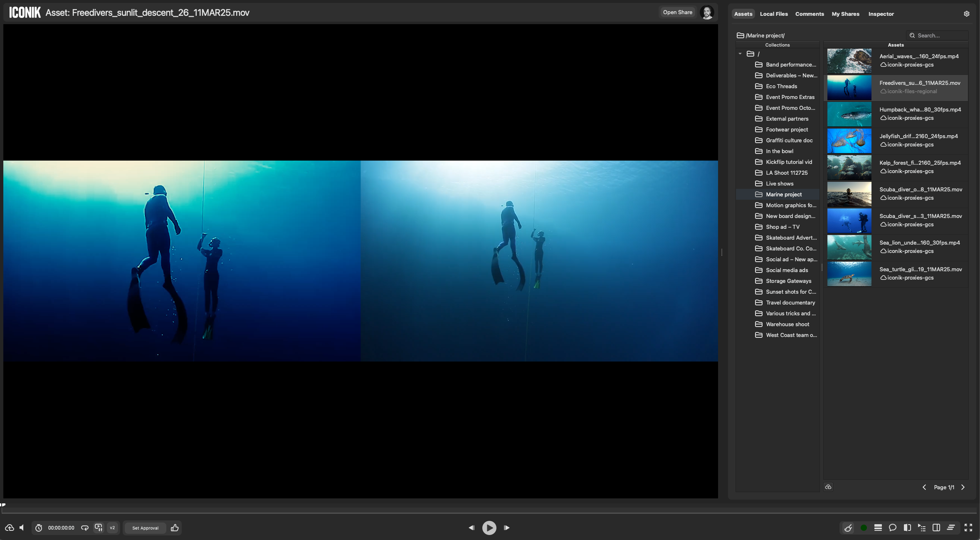Open panel settings gear icon
The width and height of the screenshot is (980, 540).
pyautogui.click(x=966, y=14)
